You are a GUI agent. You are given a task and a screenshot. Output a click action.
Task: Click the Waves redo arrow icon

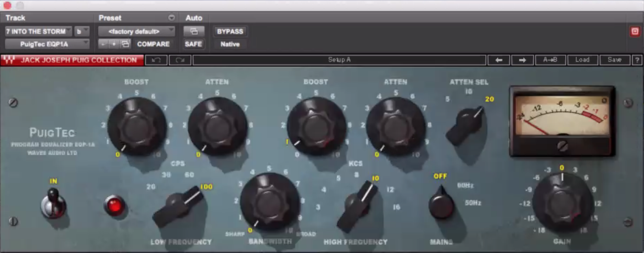click(x=180, y=60)
